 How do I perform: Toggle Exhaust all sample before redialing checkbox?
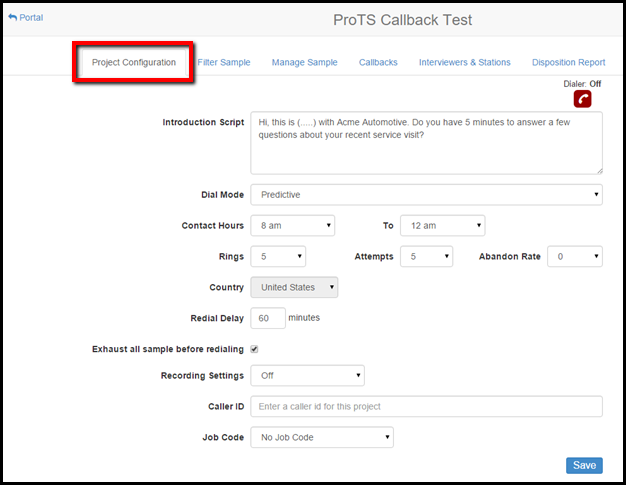[254, 349]
